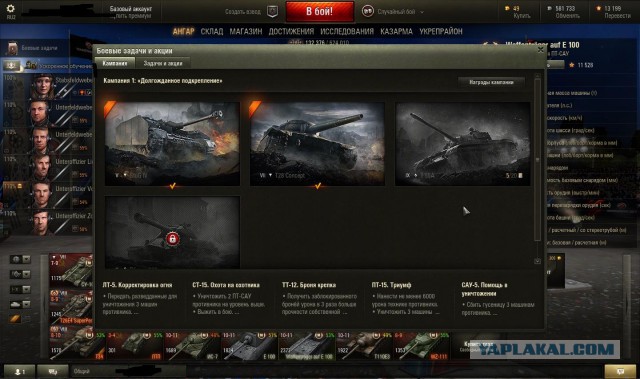The height and width of the screenshot is (379, 640).
Task: Open the StuG IV campaign card
Action: (x=172, y=144)
